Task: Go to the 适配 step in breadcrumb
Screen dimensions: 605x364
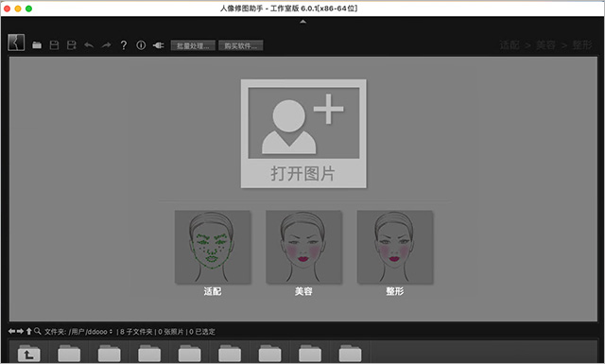Action: click(510, 45)
